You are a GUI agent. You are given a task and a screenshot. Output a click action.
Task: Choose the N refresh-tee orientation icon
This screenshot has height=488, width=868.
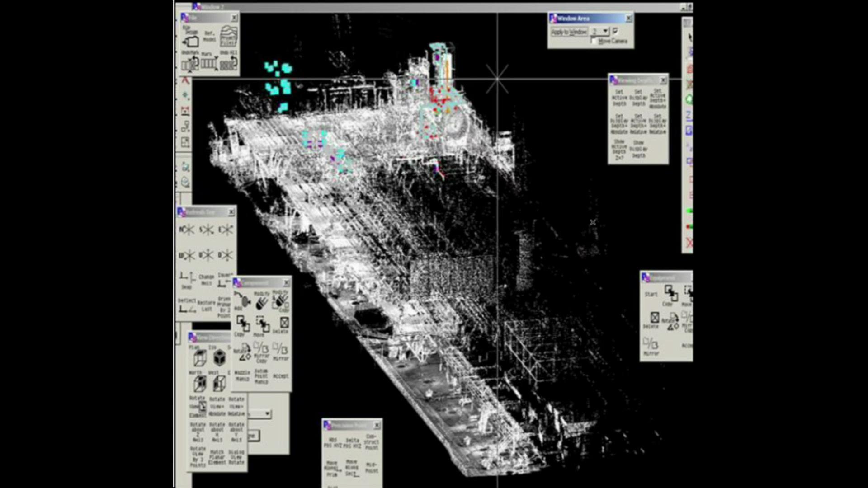pos(187,230)
